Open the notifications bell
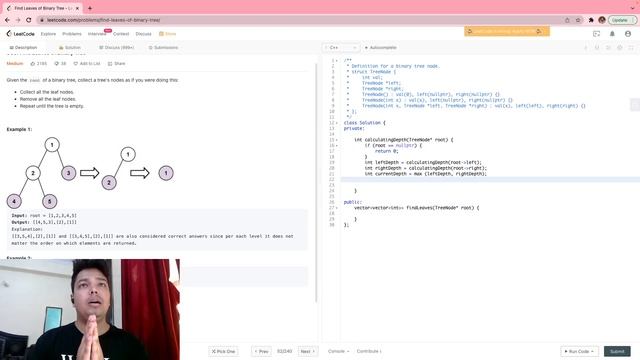The width and height of the screenshot is (640, 360). click(x=612, y=34)
